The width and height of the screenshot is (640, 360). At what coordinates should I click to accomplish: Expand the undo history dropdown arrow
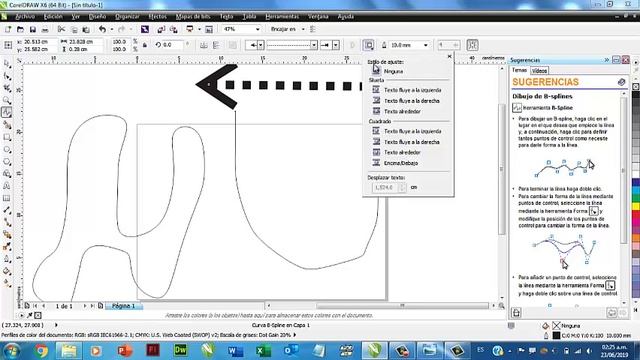click(111, 29)
